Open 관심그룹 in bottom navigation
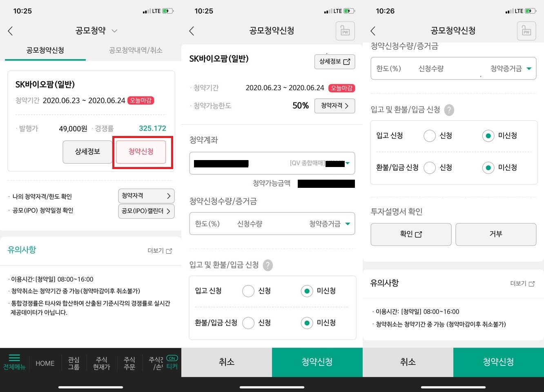The height and width of the screenshot is (392, 544). point(74,363)
